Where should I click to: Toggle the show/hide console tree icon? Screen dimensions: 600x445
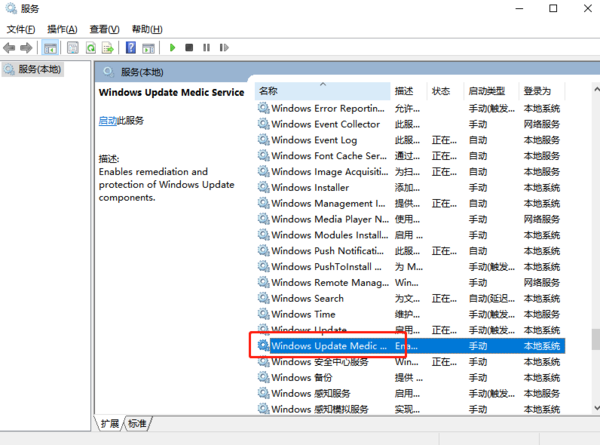pos(50,48)
